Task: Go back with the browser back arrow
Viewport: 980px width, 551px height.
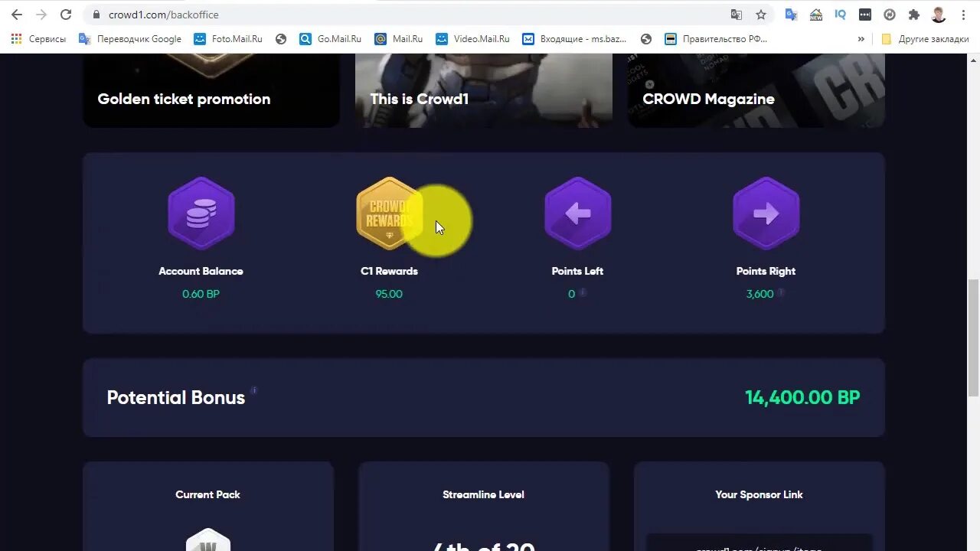Action: point(17,15)
